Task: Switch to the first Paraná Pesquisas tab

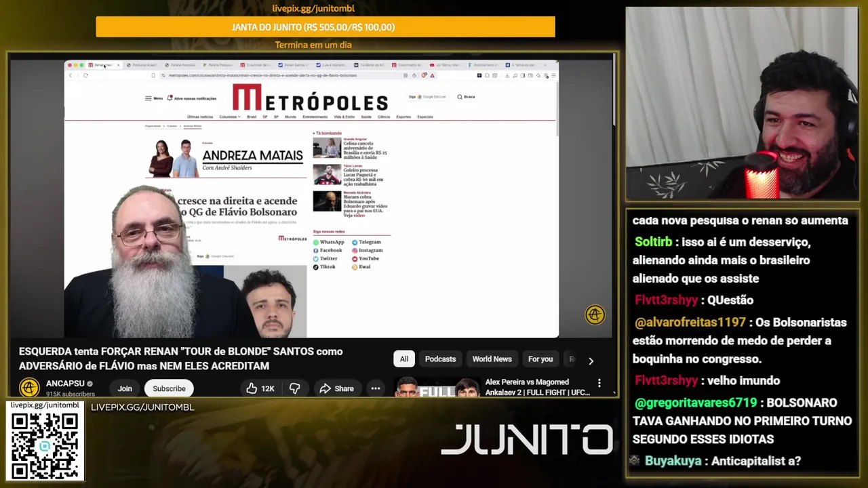Action: pyautogui.click(x=181, y=65)
